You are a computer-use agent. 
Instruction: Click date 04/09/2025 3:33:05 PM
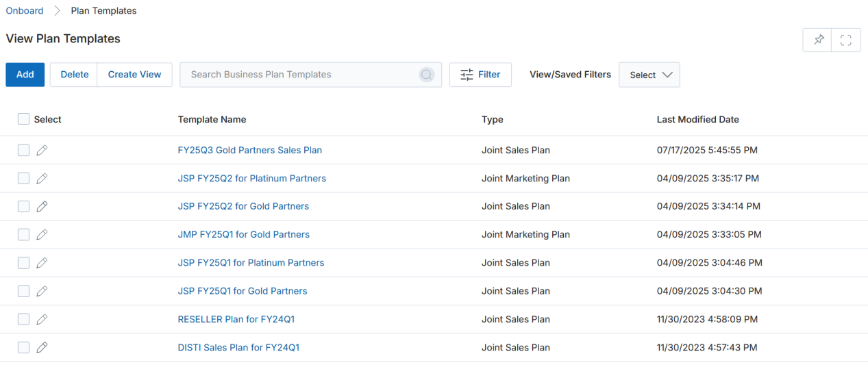[x=709, y=234]
